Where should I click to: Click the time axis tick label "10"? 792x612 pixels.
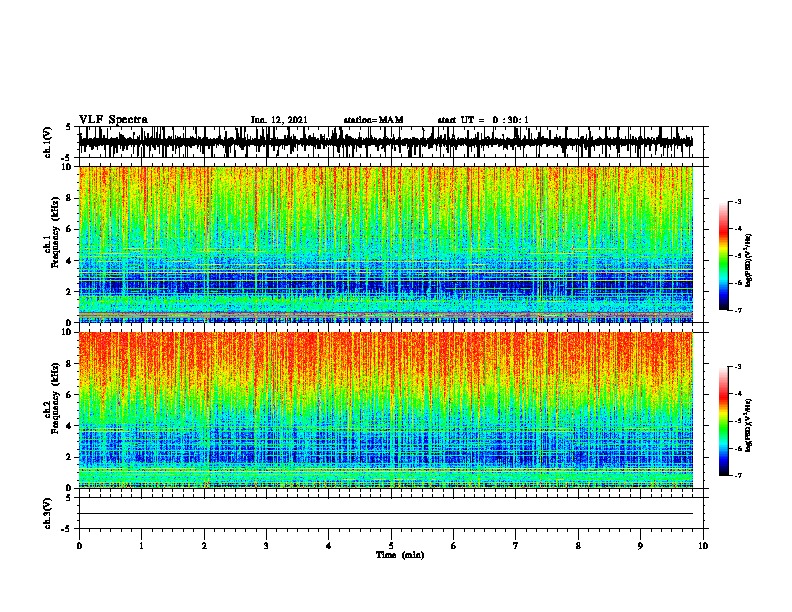(x=703, y=546)
